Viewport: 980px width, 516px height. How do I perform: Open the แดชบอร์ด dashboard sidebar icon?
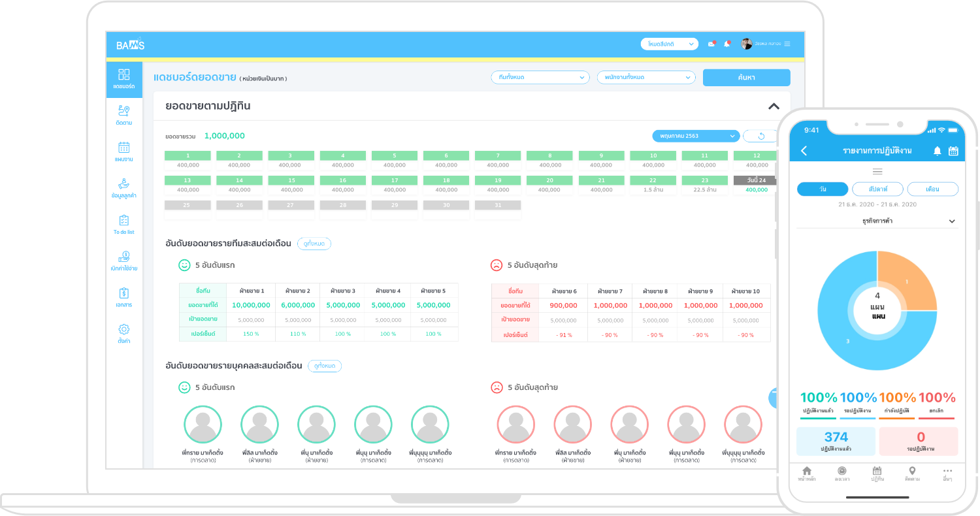point(124,79)
